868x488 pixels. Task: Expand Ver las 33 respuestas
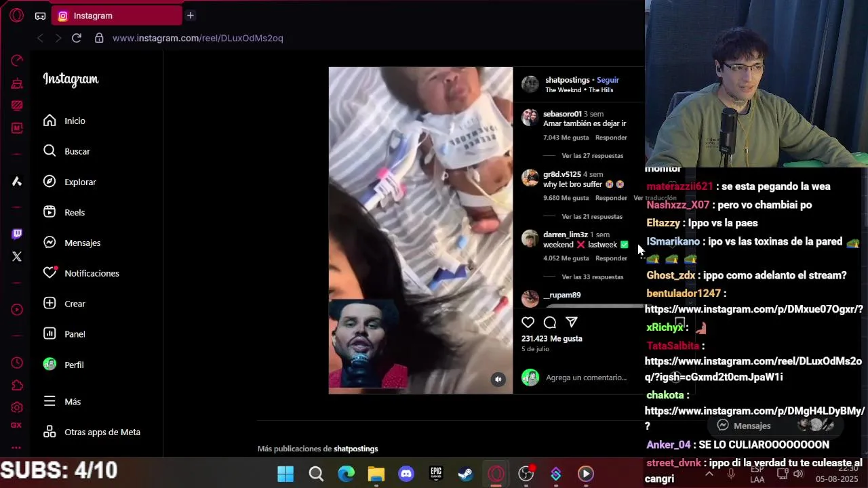click(592, 277)
